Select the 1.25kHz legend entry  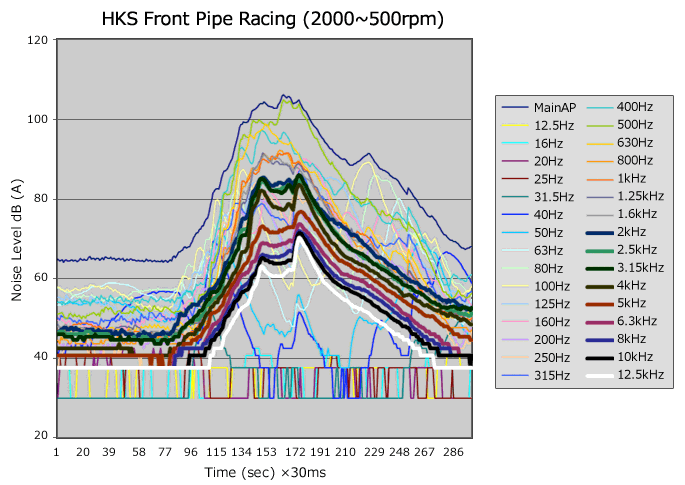point(625,196)
